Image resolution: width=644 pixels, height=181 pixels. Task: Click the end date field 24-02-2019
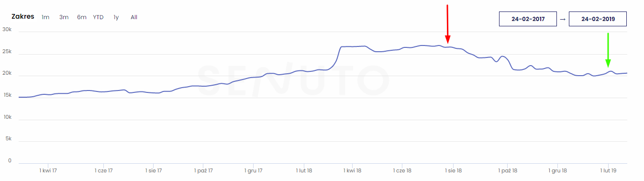coord(598,19)
